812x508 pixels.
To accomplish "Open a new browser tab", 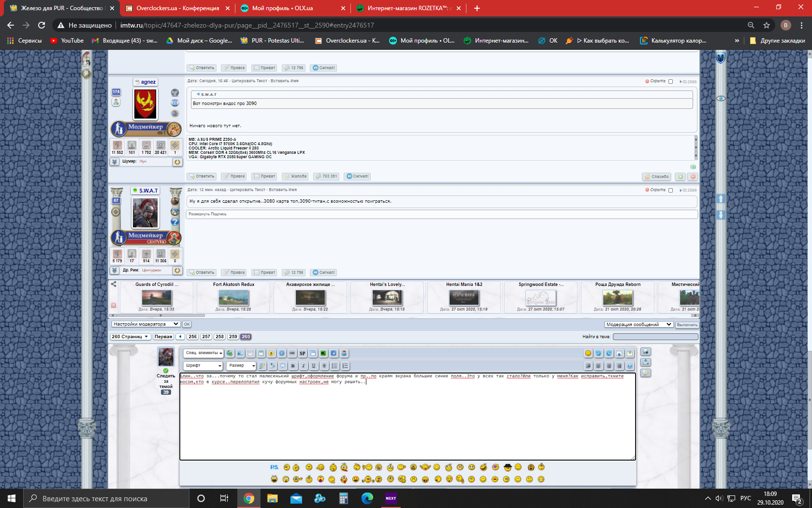I will pos(477,8).
